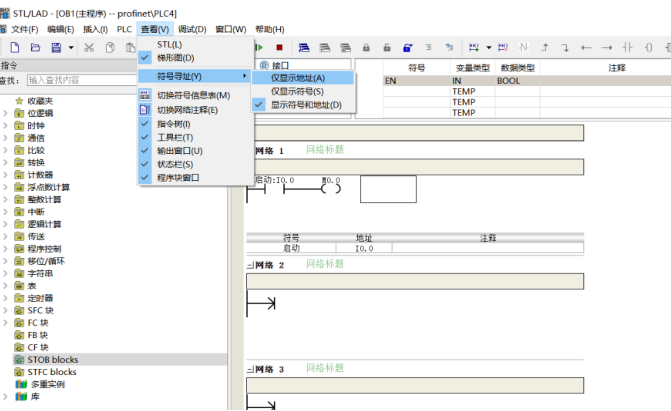Expand the 符号寻址(Y) submenu

(195, 76)
